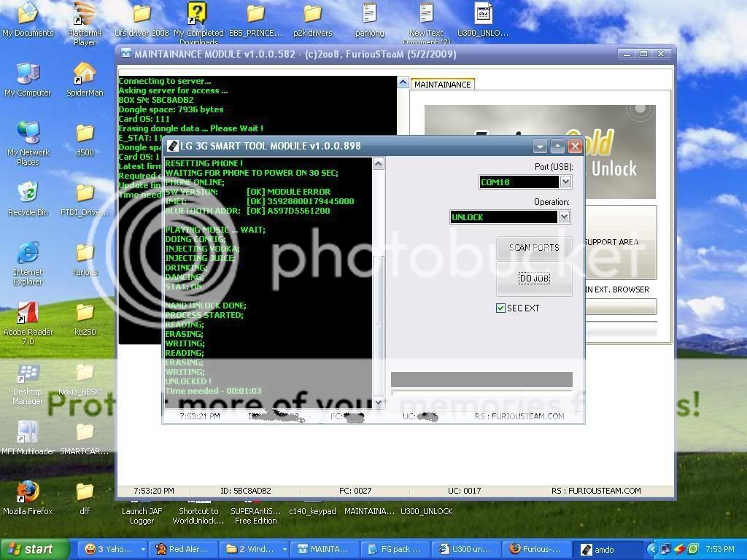The height and width of the screenshot is (560, 747).
Task: Switch to U300 un taskbar item
Action: tap(468, 549)
